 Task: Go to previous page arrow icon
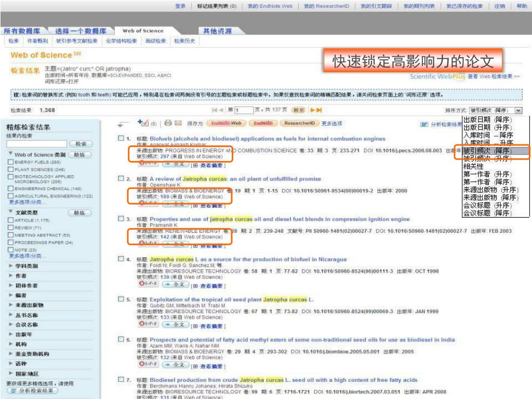(x=221, y=110)
